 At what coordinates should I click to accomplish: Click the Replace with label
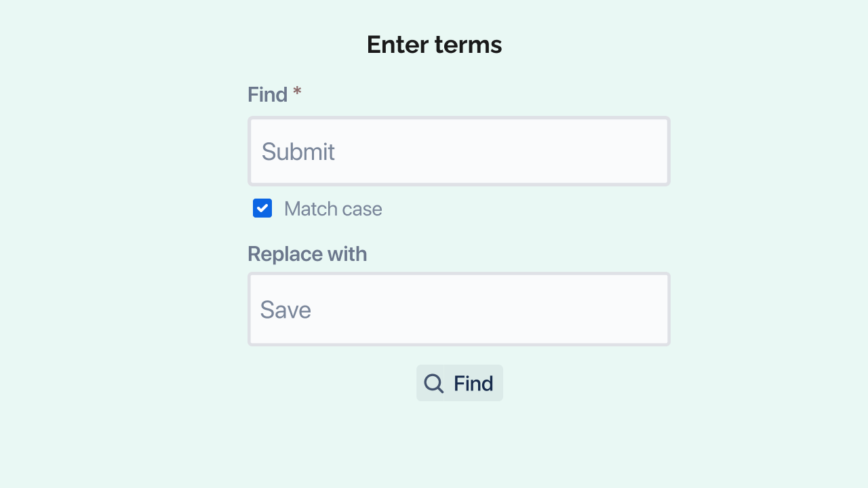307,254
